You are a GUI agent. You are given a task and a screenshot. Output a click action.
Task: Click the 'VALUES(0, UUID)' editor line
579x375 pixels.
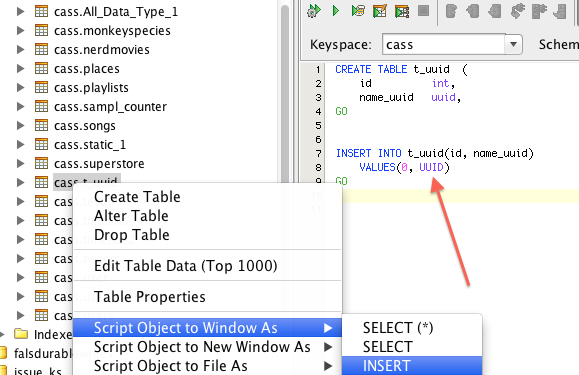(x=404, y=167)
